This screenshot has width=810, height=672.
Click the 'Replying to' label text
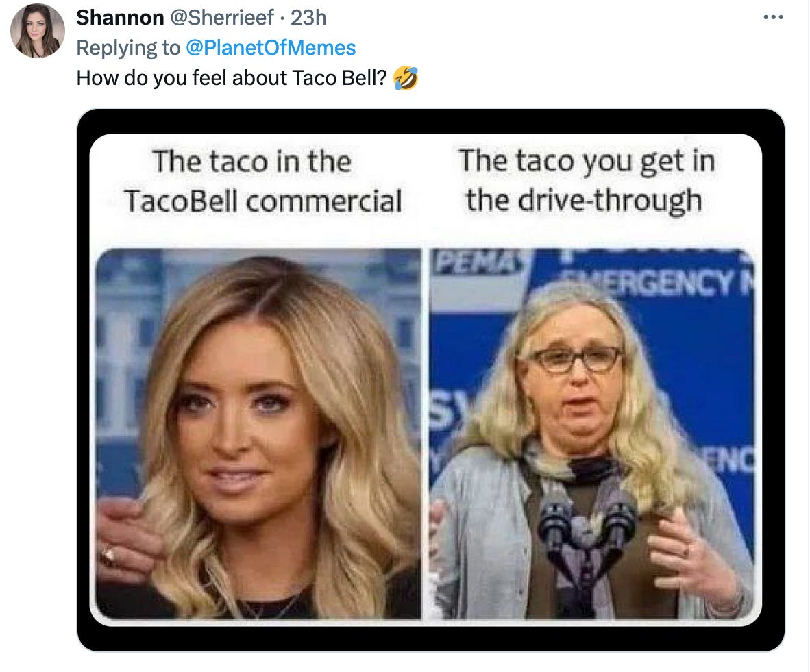(128, 47)
